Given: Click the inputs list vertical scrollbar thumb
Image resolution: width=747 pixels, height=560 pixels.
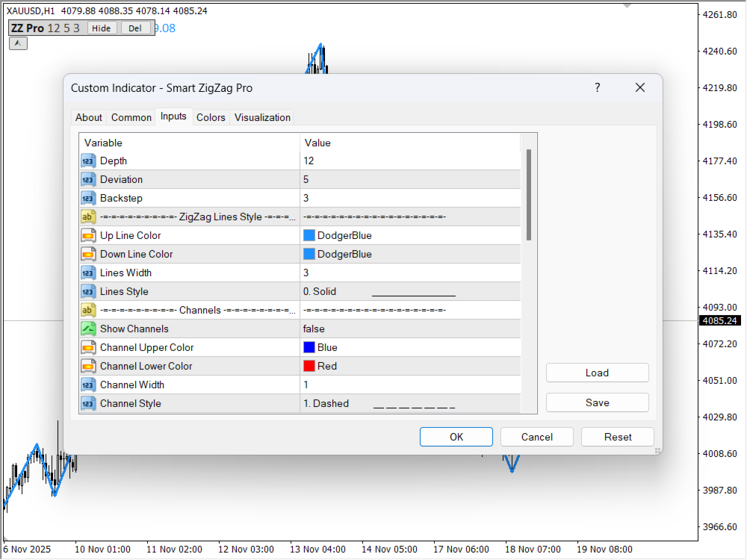Looking at the screenshot, I should point(529,195).
